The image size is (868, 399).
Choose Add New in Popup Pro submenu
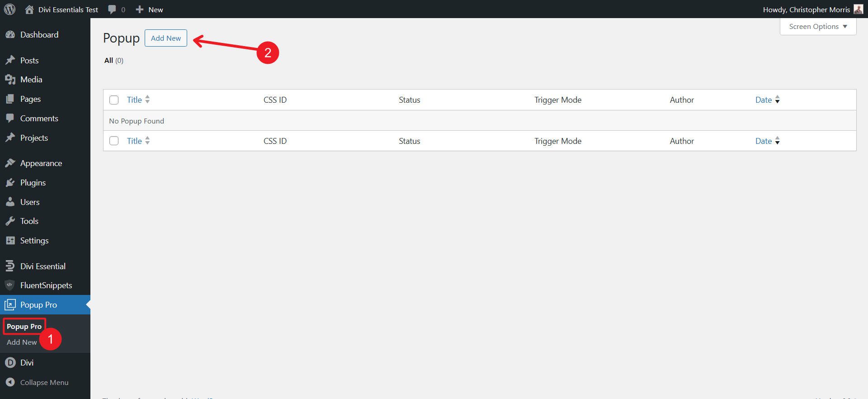coord(22,342)
